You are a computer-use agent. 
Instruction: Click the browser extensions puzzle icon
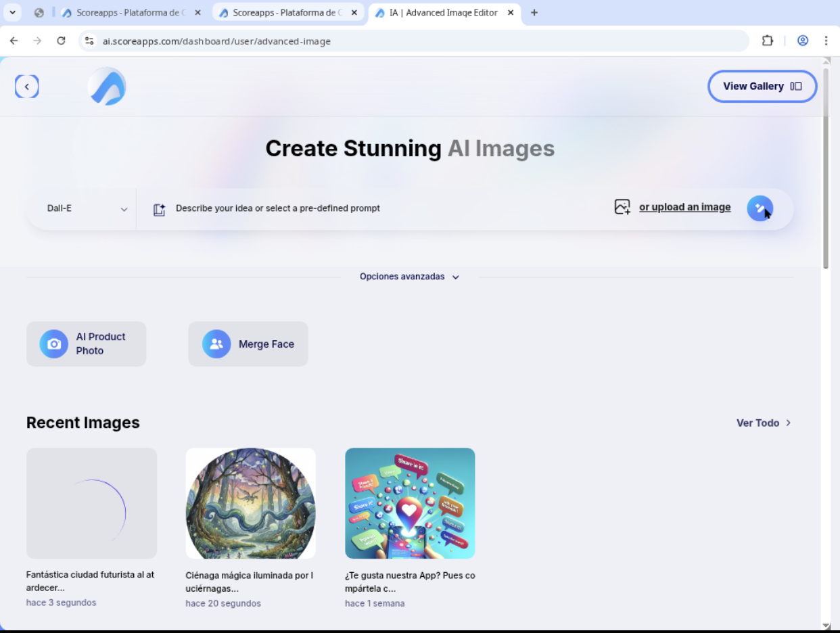pos(767,41)
